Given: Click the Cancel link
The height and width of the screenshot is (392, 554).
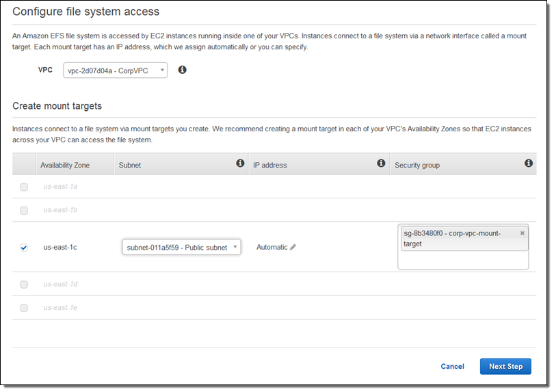Looking at the screenshot, I should tap(452, 367).
